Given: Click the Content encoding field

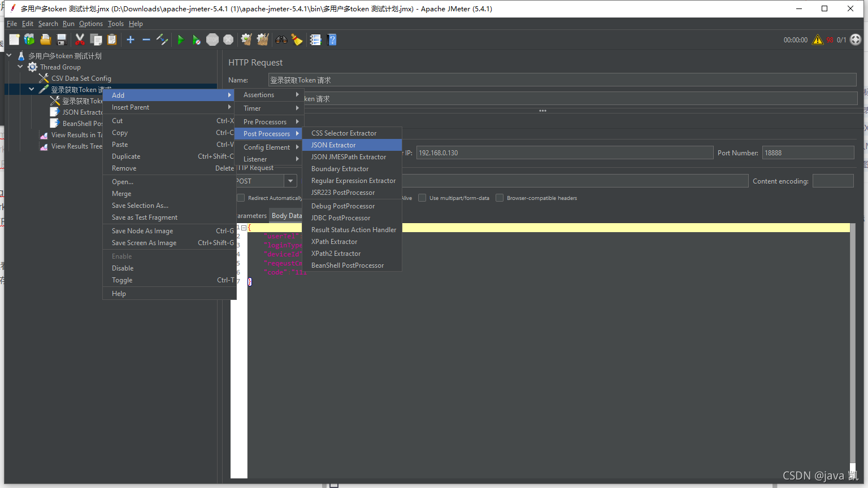Looking at the screenshot, I should click(x=833, y=181).
